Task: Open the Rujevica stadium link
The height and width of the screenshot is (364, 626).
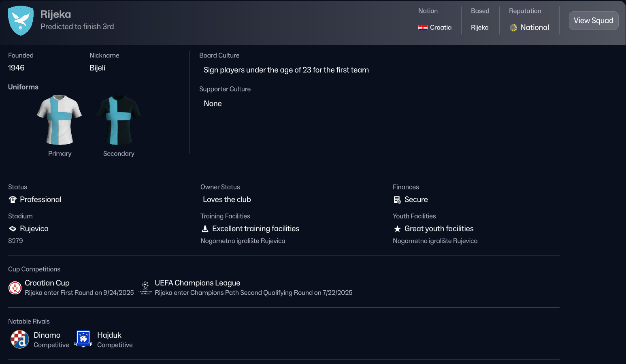Action: (x=34, y=229)
